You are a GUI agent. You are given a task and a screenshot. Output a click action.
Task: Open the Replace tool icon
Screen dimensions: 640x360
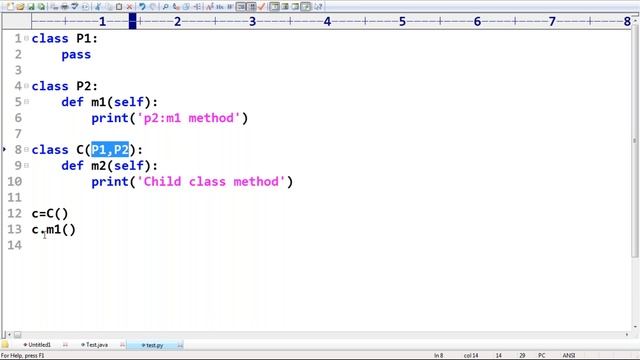[x=176, y=7]
